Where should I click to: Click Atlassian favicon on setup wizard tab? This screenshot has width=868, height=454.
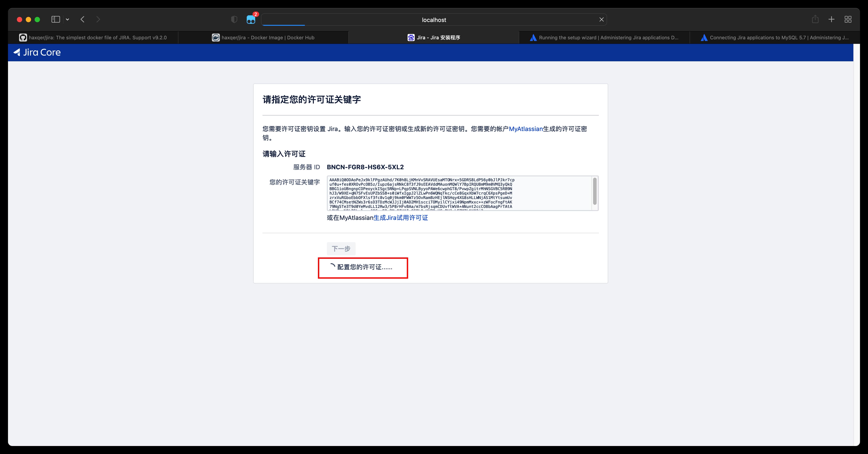[533, 38]
